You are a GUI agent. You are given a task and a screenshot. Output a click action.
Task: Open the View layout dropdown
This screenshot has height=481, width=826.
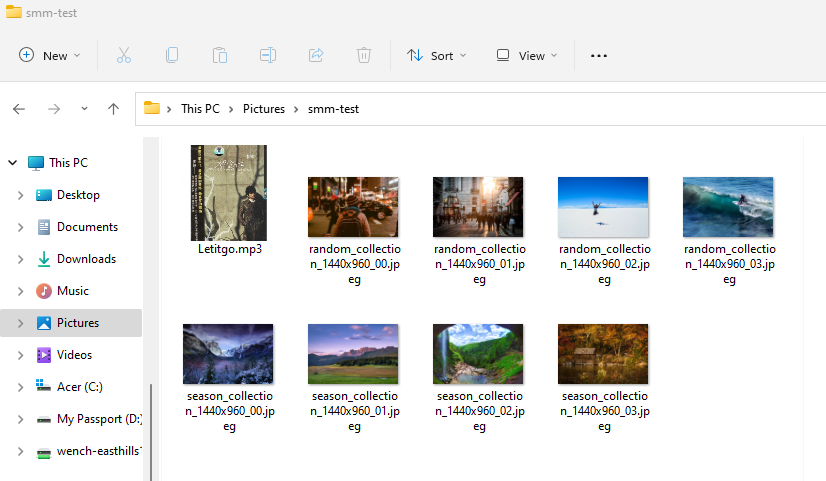pyautogui.click(x=527, y=55)
